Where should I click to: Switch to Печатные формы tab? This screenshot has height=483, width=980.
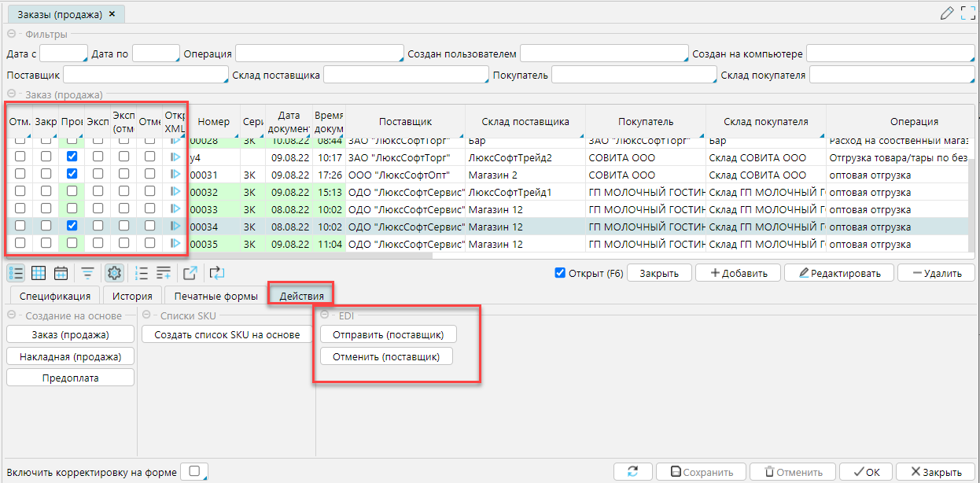coord(216,296)
